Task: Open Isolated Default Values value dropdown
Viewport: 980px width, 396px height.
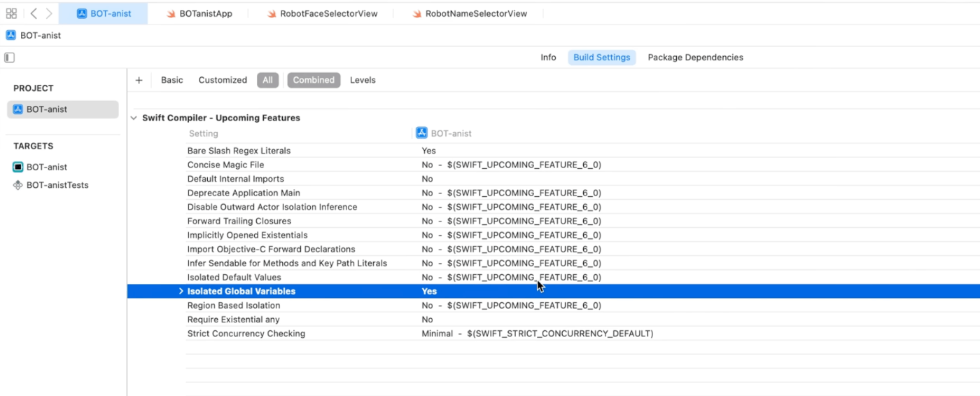Action: click(x=511, y=278)
